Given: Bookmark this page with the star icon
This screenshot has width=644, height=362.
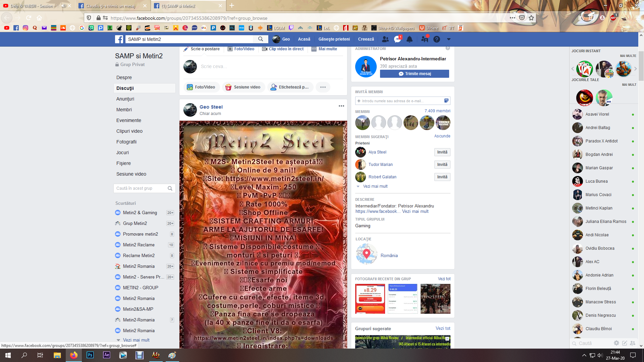Looking at the screenshot, I should click(x=531, y=18).
